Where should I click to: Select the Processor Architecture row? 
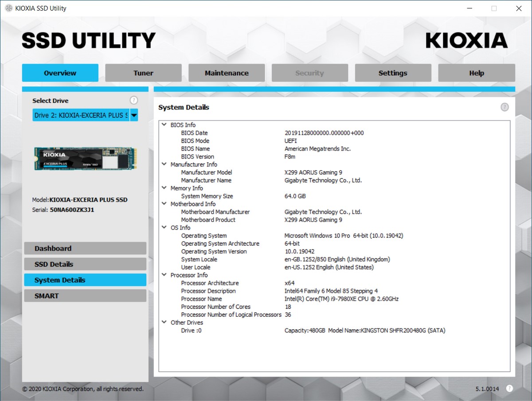tap(334, 283)
